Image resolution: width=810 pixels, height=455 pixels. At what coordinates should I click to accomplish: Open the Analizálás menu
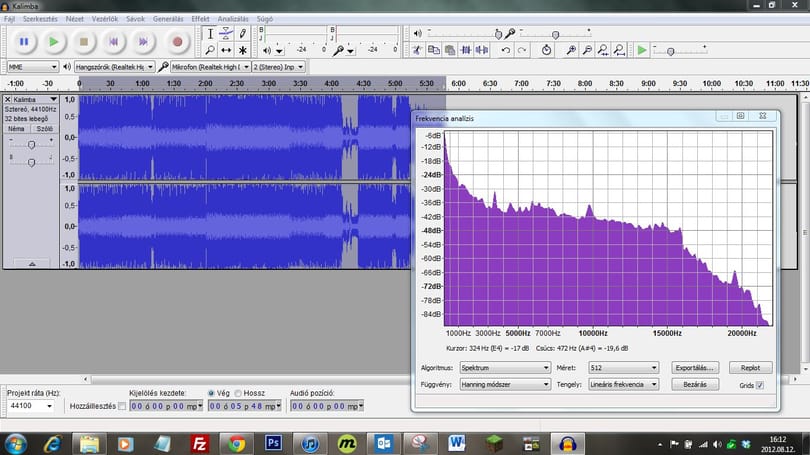click(x=232, y=19)
